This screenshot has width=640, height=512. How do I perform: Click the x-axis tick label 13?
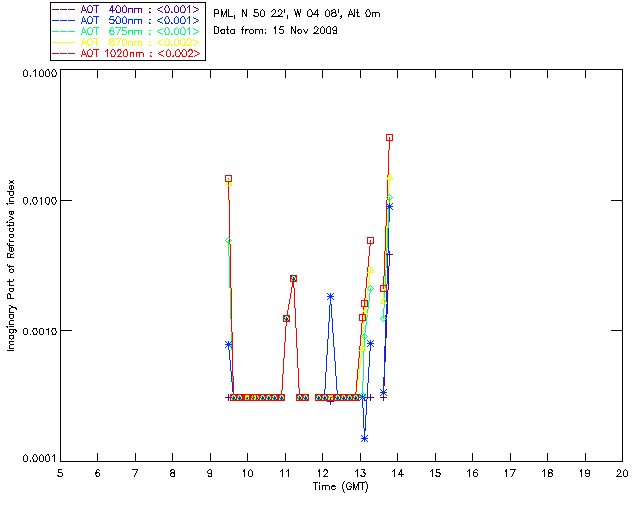[360, 473]
